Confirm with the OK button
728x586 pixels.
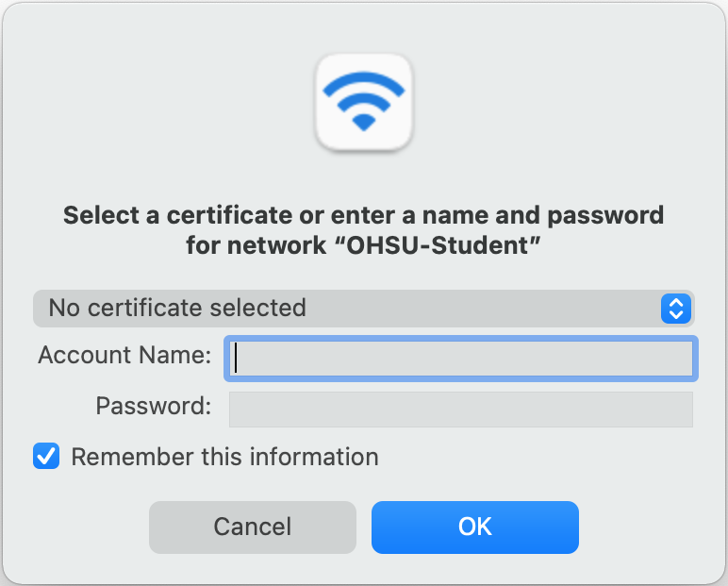(474, 527)
